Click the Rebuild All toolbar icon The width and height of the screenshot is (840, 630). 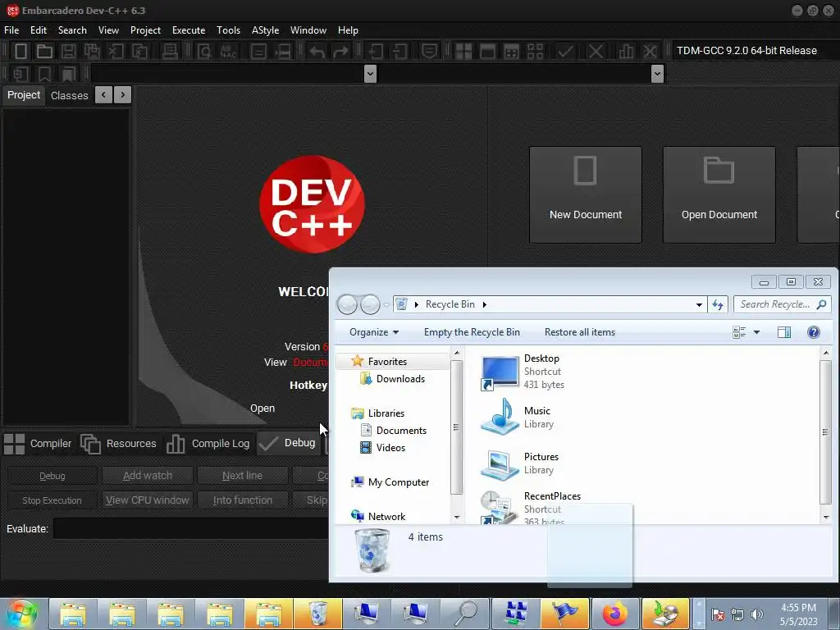[535, 52]
